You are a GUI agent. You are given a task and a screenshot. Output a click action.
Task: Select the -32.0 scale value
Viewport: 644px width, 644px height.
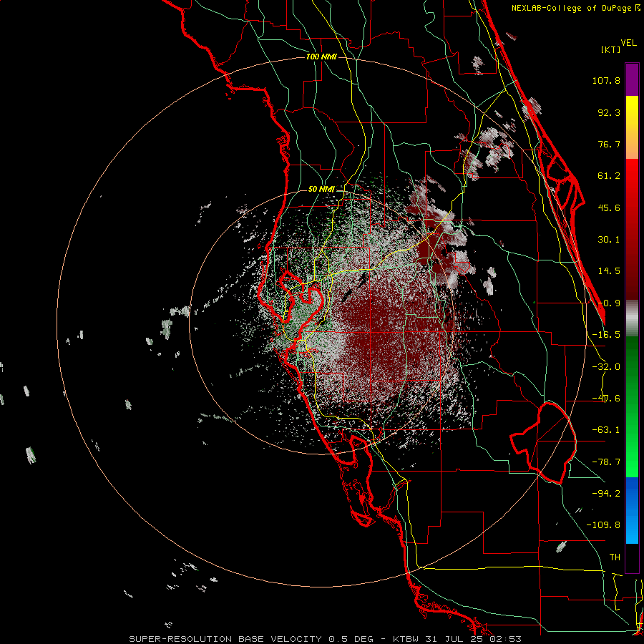click(x=606, y=367)
